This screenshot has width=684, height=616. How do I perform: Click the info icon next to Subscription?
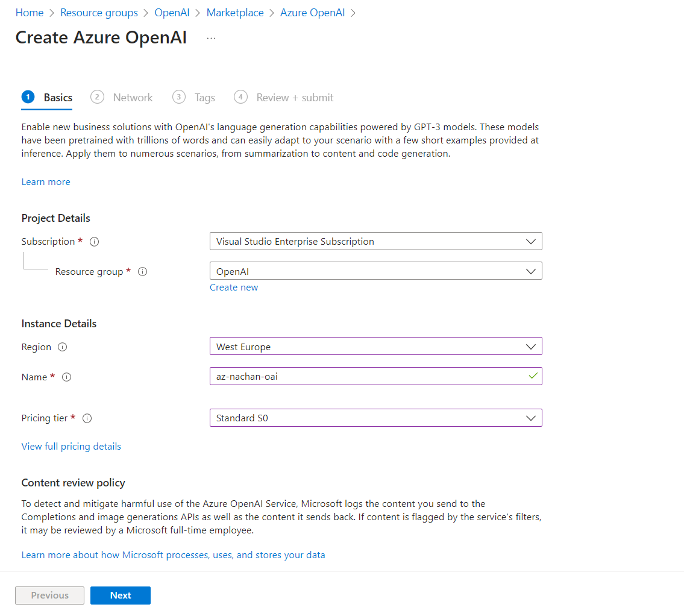[94, 242]
